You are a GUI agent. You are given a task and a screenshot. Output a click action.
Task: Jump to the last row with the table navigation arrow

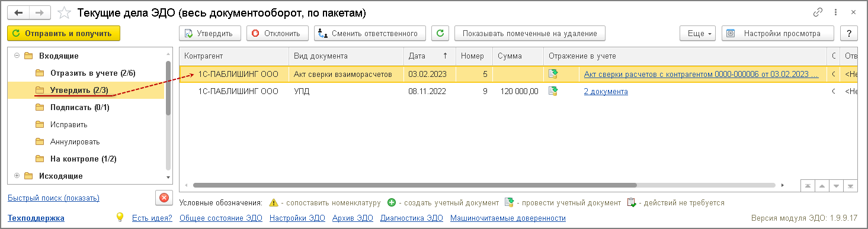click(851, 186)
